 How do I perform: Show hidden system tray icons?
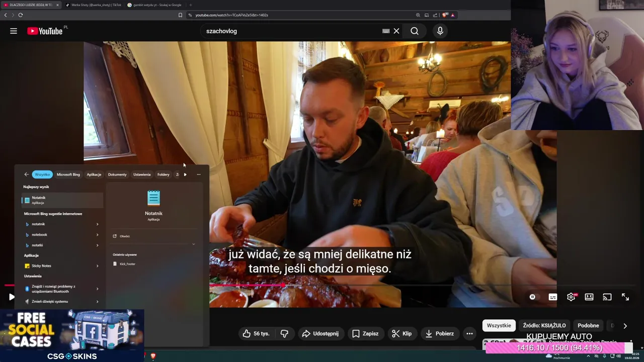tap(588, 356)
